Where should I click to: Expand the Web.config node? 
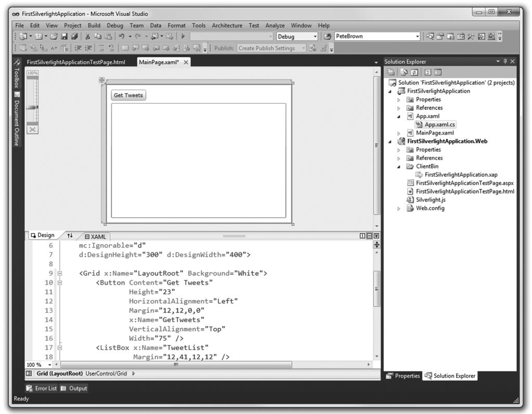point(399,208)
